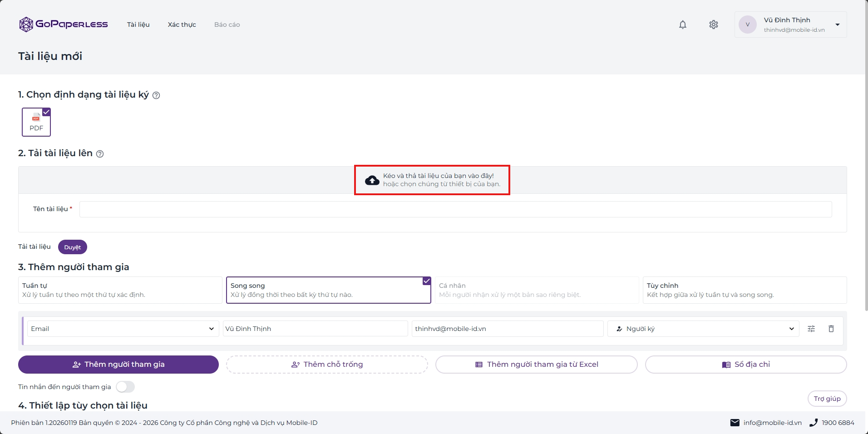Click help icon beside Tải tài liệu lên
The height and width of the screenshot is (434, 868).
(100, 154)
